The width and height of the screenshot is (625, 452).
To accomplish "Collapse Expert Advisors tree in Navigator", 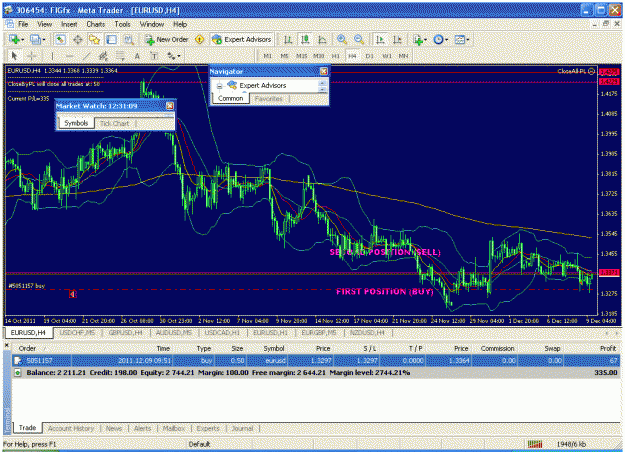I will [219, 86].
